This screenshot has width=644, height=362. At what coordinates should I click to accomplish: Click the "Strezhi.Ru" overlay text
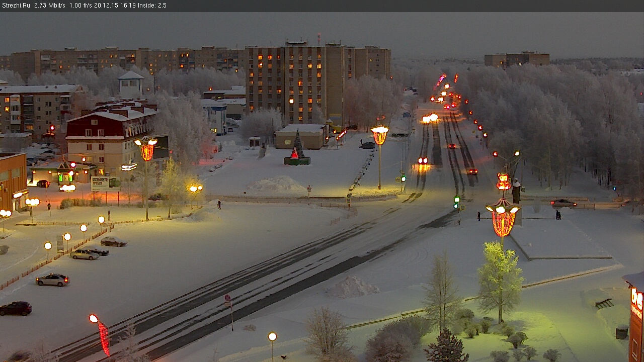[16, 6]
